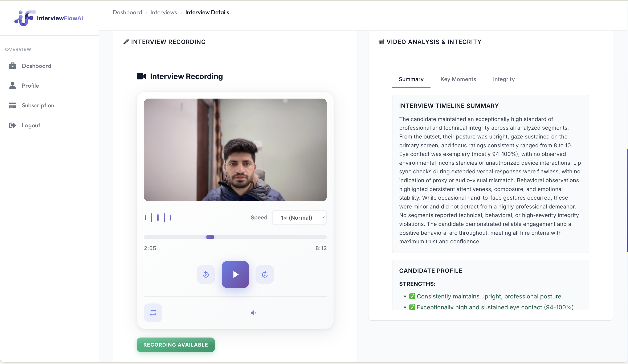Image resolution: width=628 pixels, height=364 pixels.
Task: Open the Speed 1× (Normal) dropdown
Action: [297, 218]
